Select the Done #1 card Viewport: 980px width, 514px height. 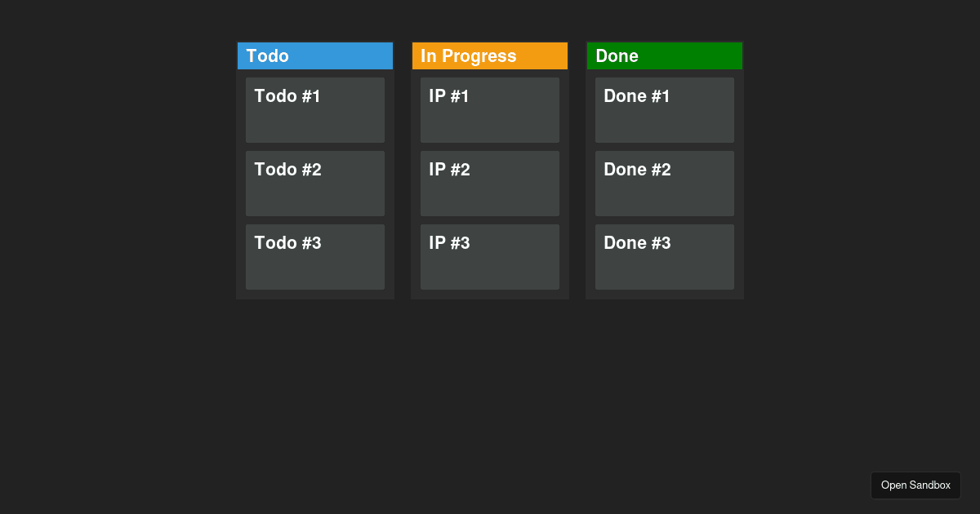coord(664,109)
